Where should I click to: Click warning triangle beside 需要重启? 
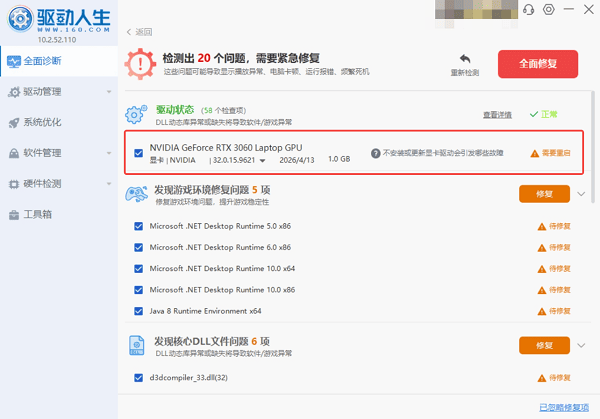(x=535, y=154)
